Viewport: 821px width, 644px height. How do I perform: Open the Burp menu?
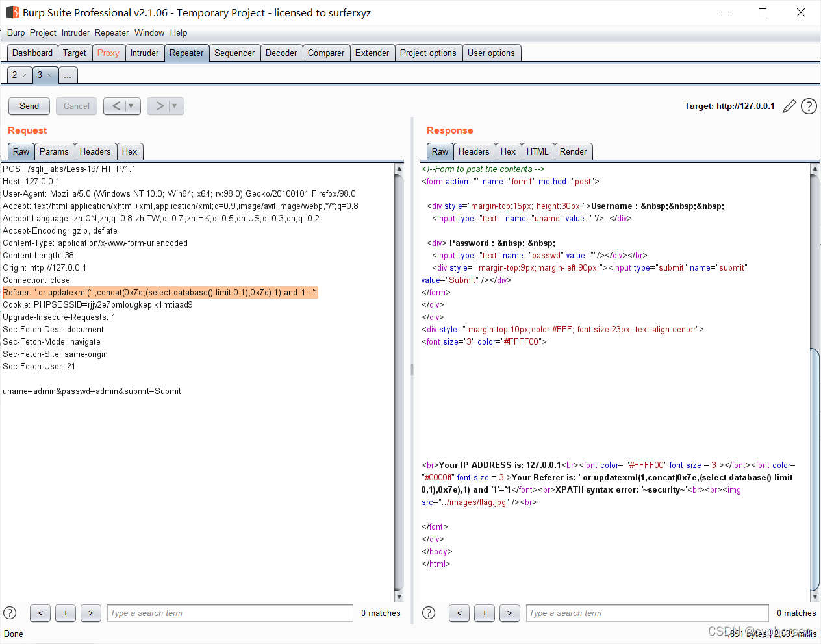pyautogui.click(x=16, y=32)
